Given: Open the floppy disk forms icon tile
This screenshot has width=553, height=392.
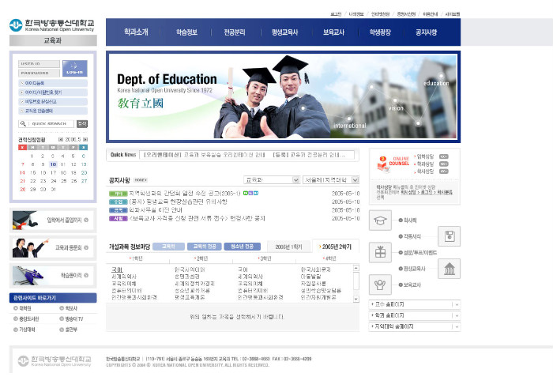Looking at the screenshot, I should point(449,236).
